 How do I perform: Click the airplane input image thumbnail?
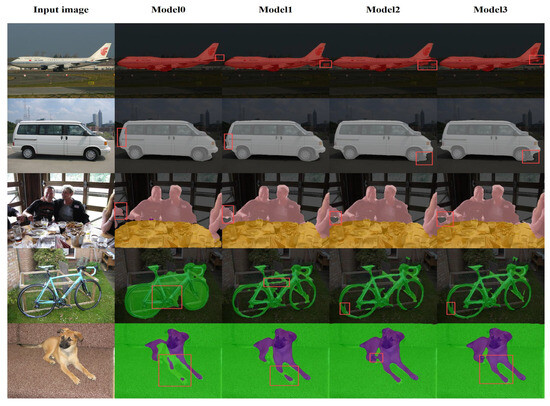tap(61, 60)
